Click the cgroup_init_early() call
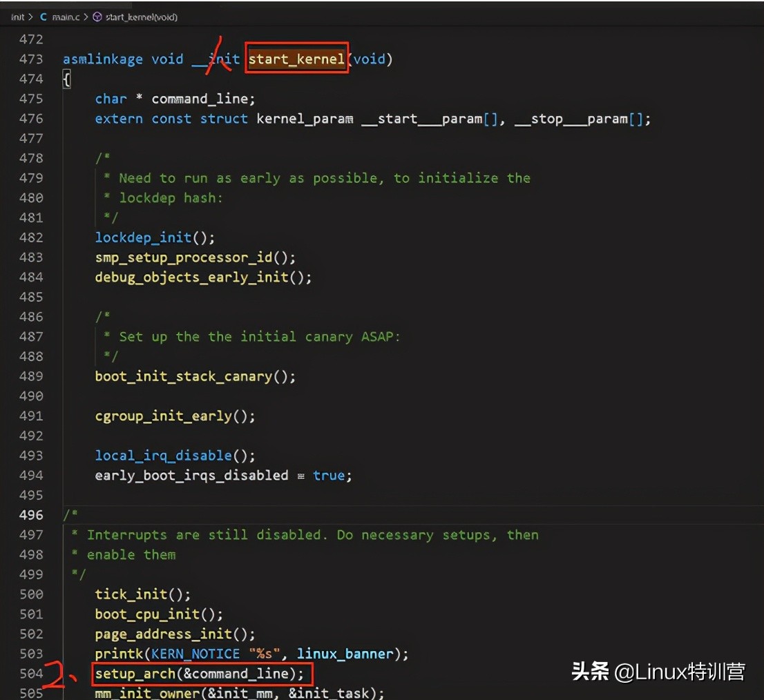 point(175,416)
